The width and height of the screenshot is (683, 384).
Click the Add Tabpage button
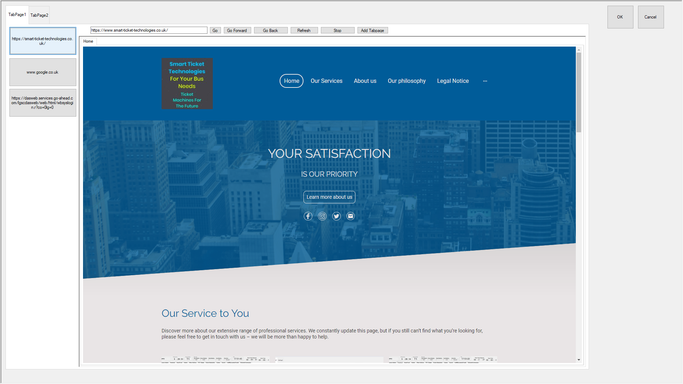[x=372, y=30]
